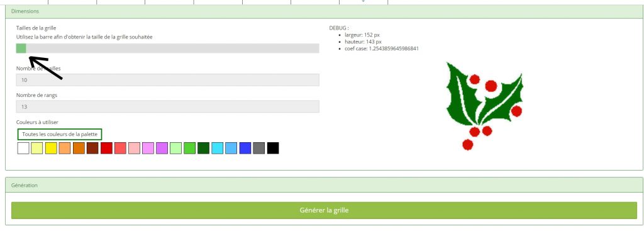644x231 pixels.
Task: Pick the cyan color swatch
Action: (217, 148)
